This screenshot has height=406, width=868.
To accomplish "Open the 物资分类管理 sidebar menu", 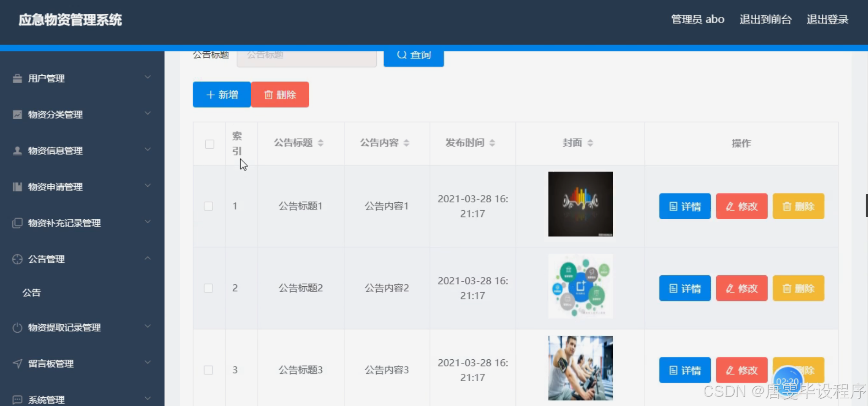I will [82, 115].
